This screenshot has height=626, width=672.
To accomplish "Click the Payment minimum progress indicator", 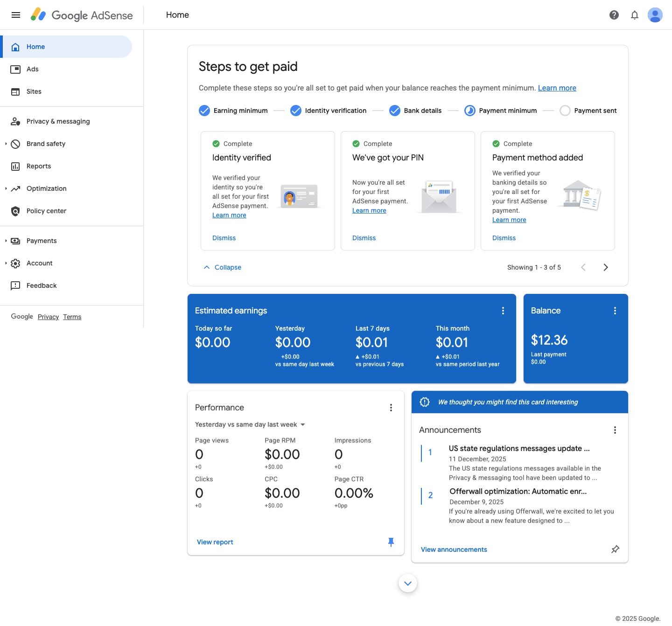I will pos(469,111).
